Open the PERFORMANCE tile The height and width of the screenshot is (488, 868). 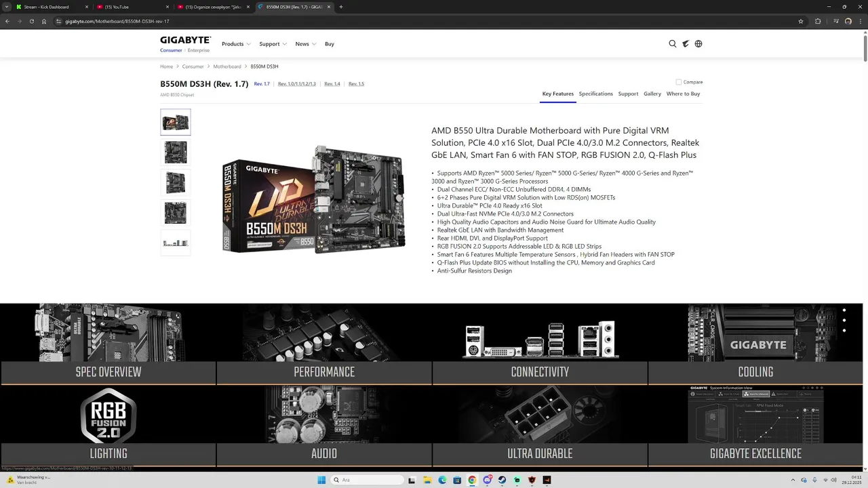pos(324,344)
